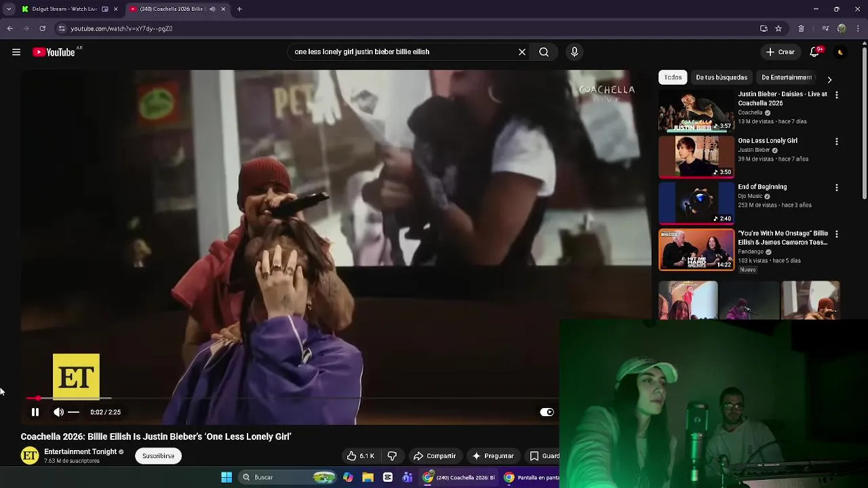Select the Todos filter chip

click(x=673, y=77)
